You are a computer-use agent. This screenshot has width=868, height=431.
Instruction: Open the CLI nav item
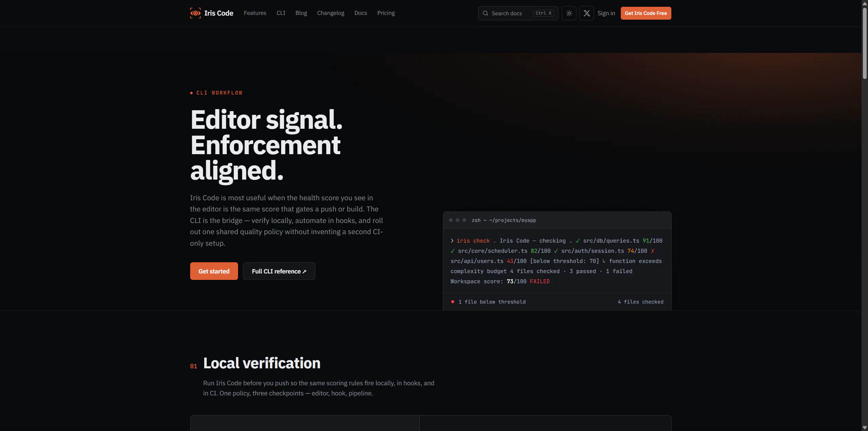click(281, 13)
